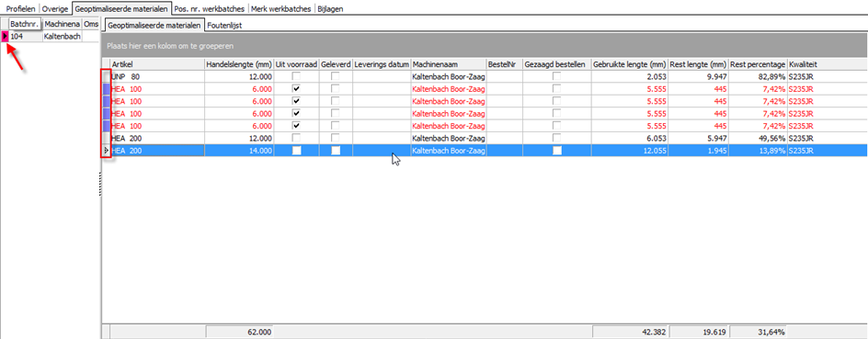The image size is (868, 339).
Task: Sort by the Artikel column header
Action: point(157,64)
